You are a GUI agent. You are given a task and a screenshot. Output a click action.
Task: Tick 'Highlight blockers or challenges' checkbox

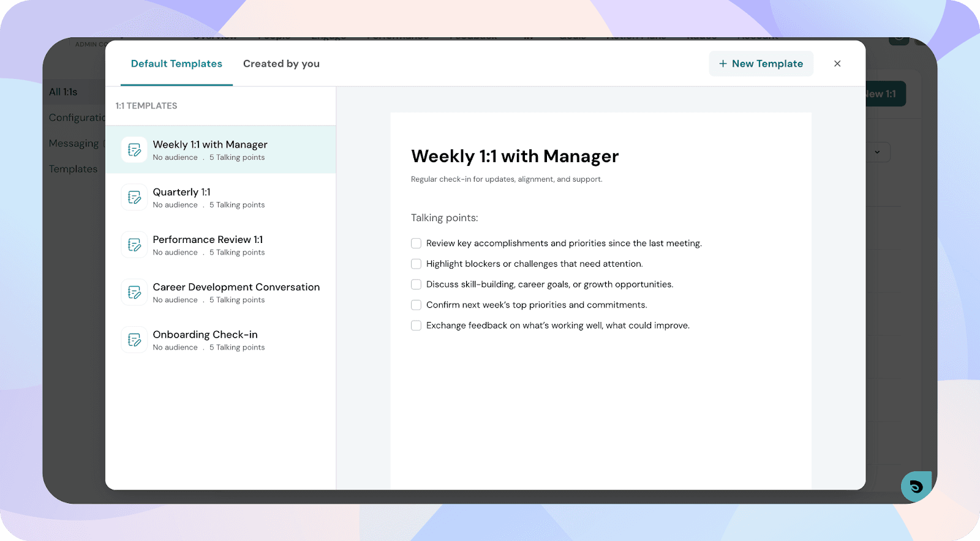[x=416, y=264]
